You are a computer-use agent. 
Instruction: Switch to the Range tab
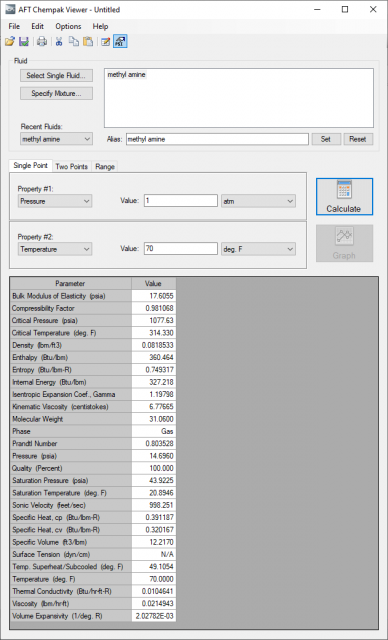pyautogui.click(x=105, y=167)
